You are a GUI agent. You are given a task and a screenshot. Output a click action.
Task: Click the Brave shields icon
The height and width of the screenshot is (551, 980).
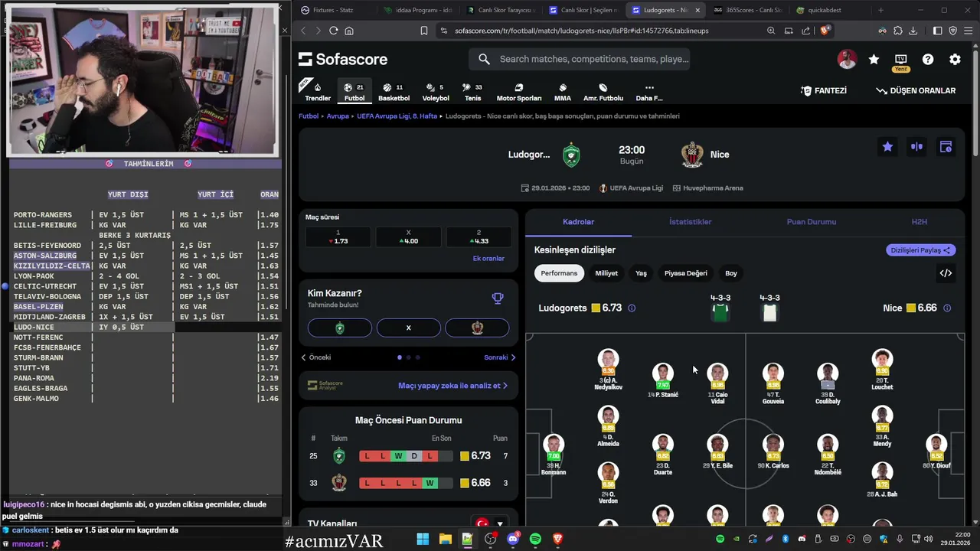point(825,31)
